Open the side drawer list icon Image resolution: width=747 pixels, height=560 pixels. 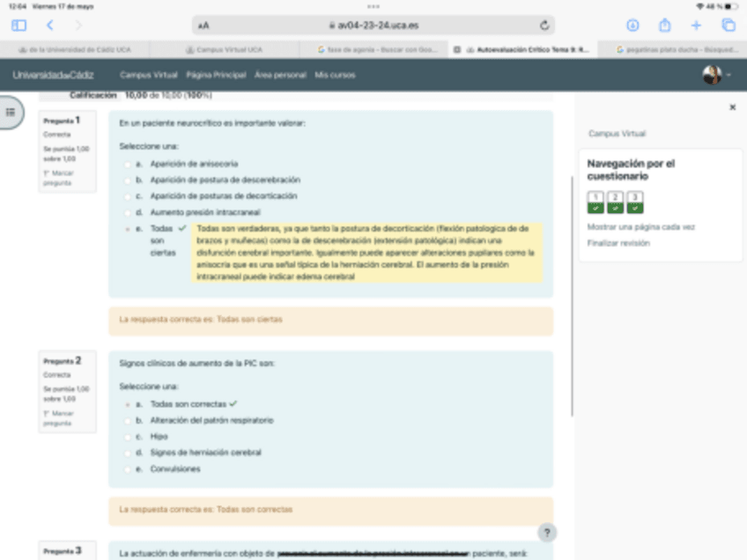pos(11,113)
